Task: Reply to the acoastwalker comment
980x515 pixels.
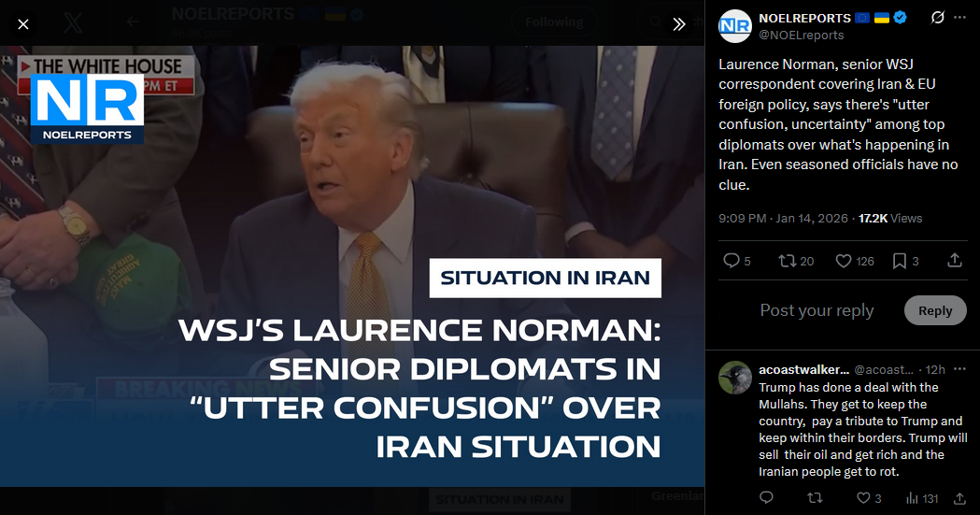Action: tap(766, 497)
